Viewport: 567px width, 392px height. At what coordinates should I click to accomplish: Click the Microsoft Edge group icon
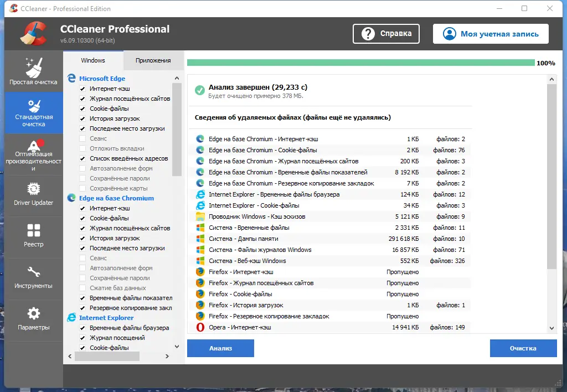pyautogui.click(x=71, y=79)
